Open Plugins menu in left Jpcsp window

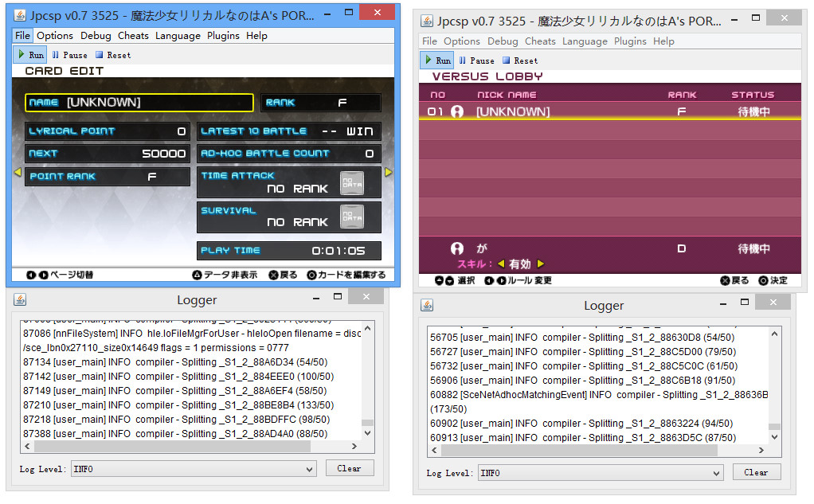pos(223,36)
